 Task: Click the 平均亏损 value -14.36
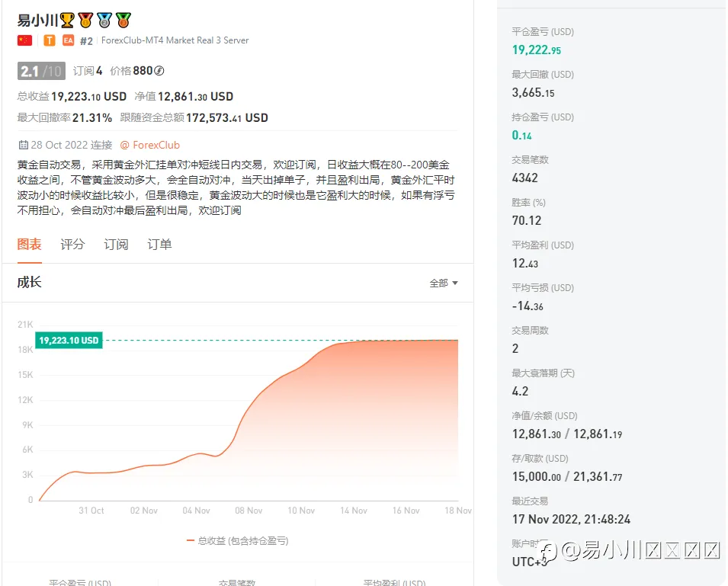528,306
